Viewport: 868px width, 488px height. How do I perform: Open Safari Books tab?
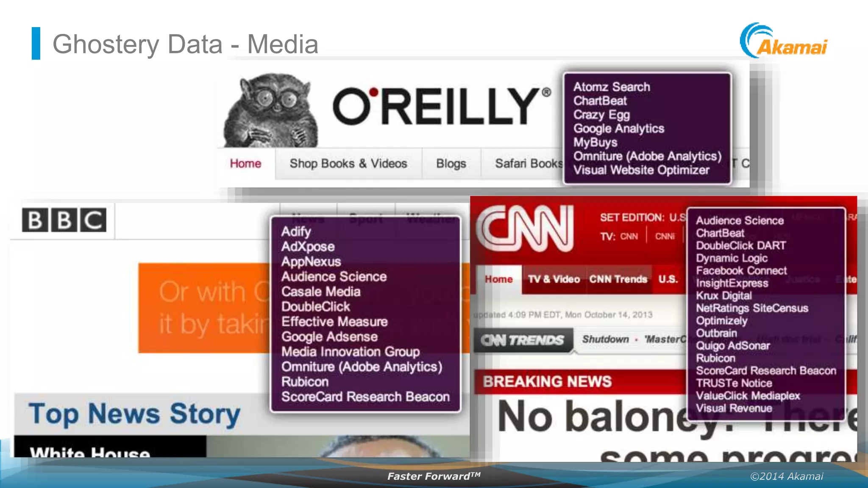[529, 164]
